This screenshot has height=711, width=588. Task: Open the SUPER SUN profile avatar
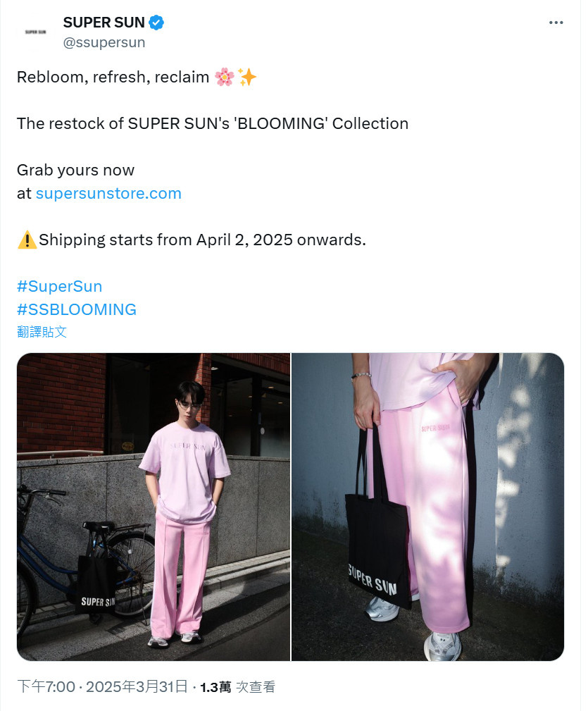35,32
